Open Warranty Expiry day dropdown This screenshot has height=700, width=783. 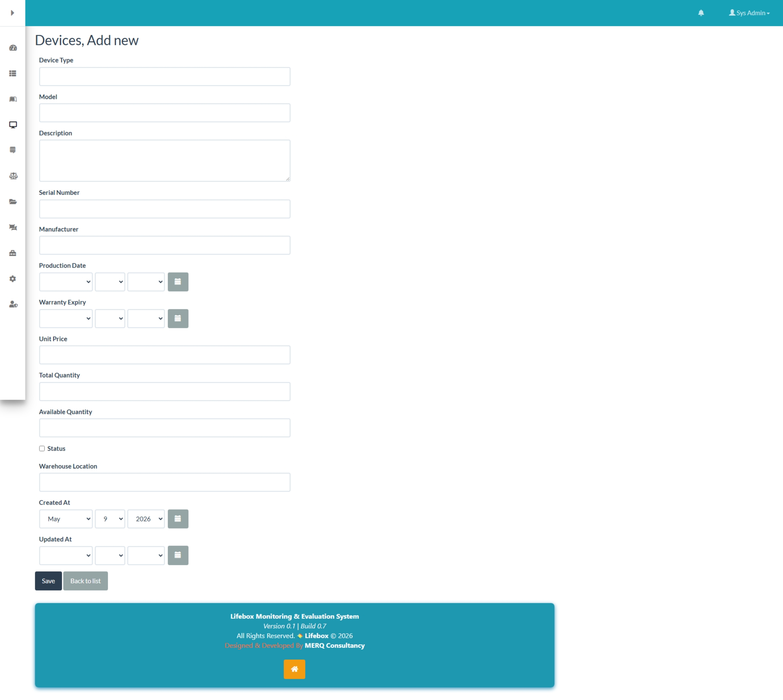110,318
